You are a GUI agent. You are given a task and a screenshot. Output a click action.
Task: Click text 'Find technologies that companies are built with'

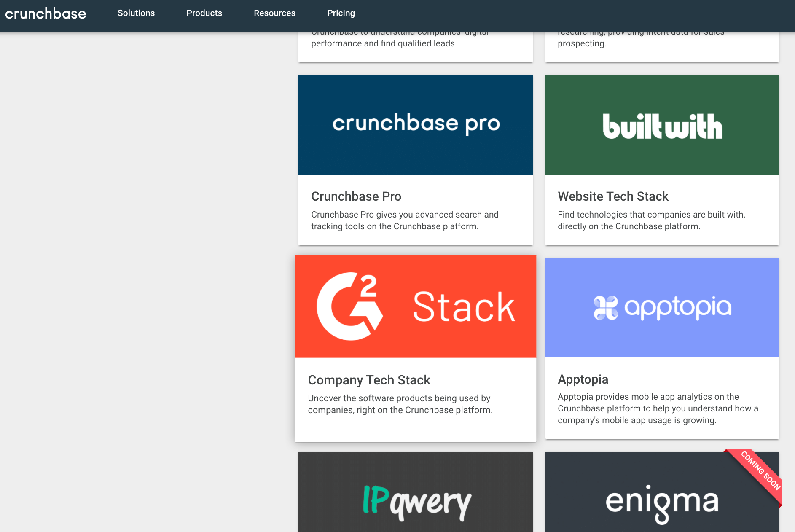click(651, 215)
